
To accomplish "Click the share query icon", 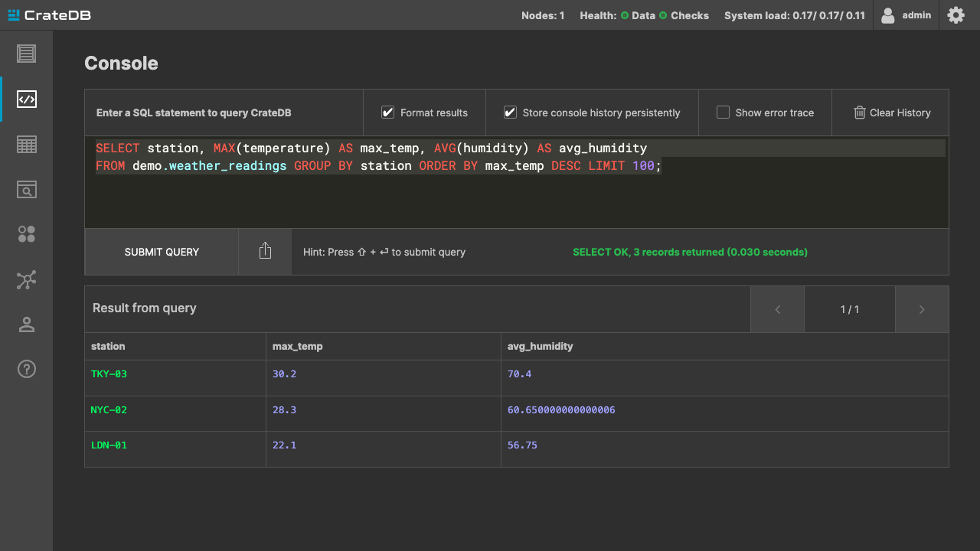I will 265,251.
